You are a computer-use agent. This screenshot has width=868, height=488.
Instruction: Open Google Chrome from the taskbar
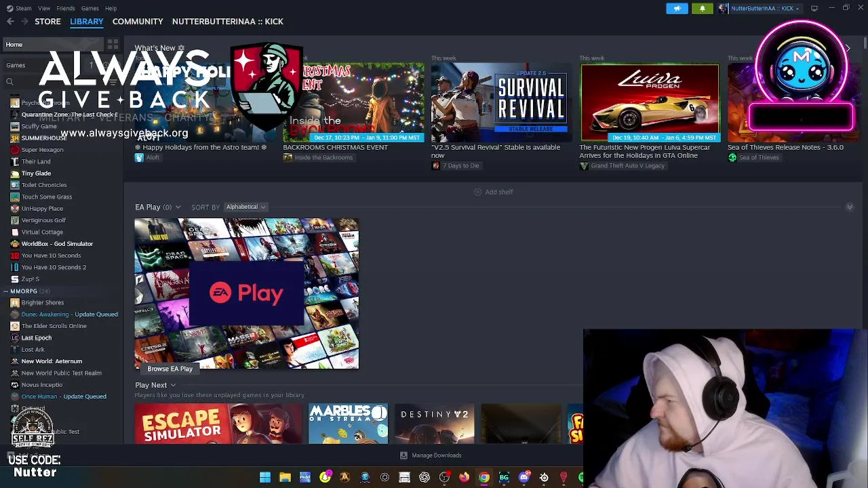click(484, 477)
